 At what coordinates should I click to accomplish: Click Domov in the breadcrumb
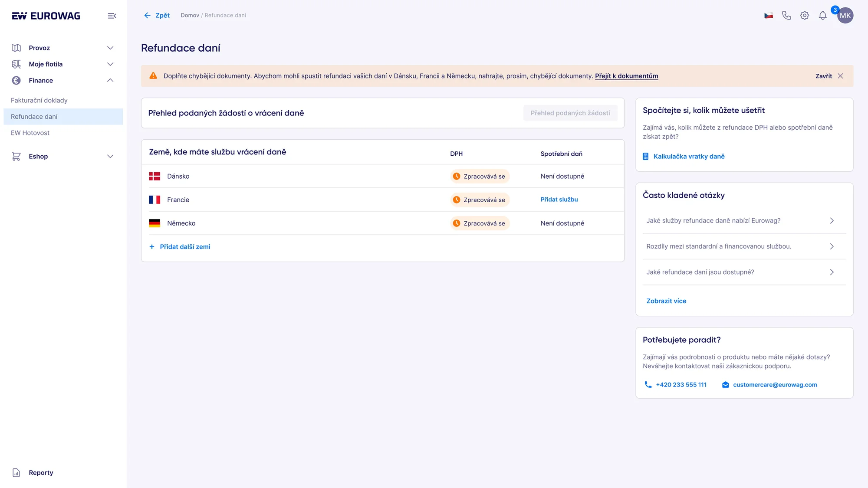click(x=190, y=15)
